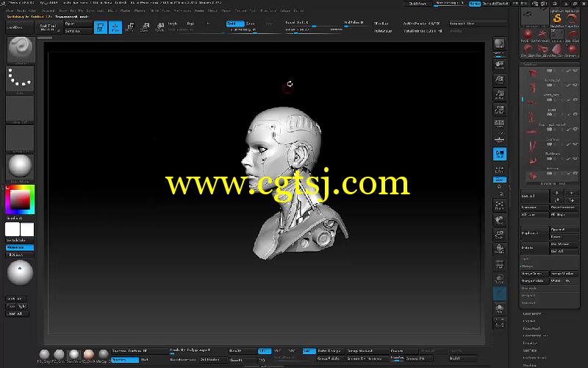Click the Append subtool button
The image size is (588, 368).
[564, 230]
